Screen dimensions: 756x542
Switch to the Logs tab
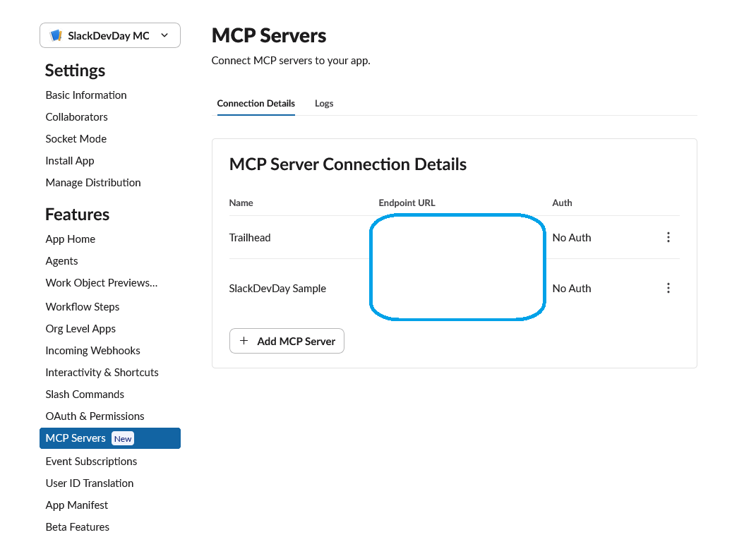(x=324, y=104)
